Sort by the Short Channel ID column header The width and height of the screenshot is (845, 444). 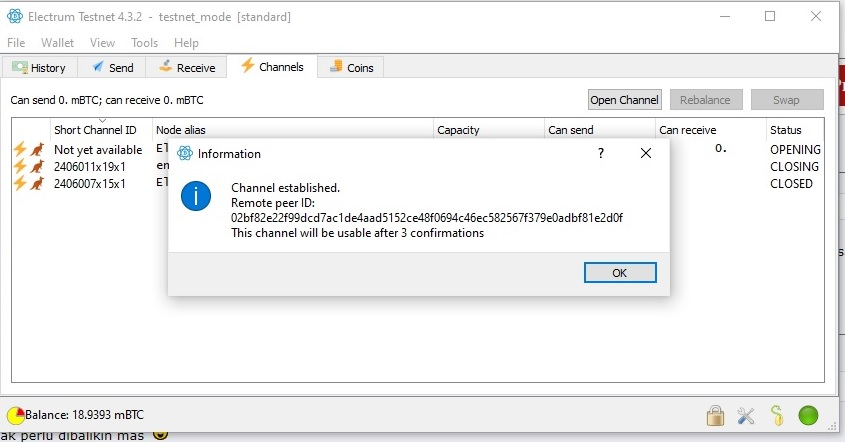(95, 130)
